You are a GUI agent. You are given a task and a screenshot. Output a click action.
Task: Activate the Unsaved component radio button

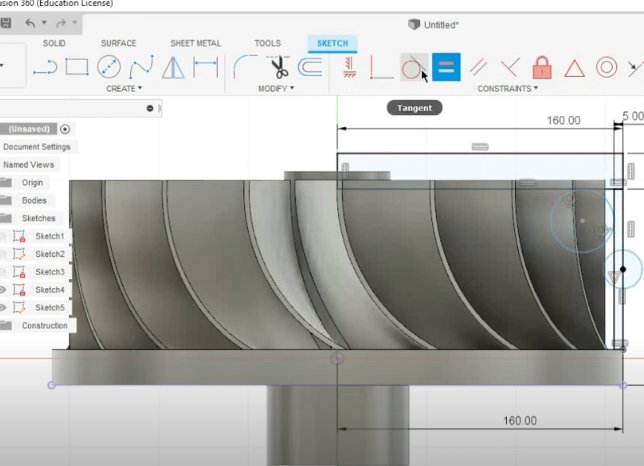[x=65, y=129]
